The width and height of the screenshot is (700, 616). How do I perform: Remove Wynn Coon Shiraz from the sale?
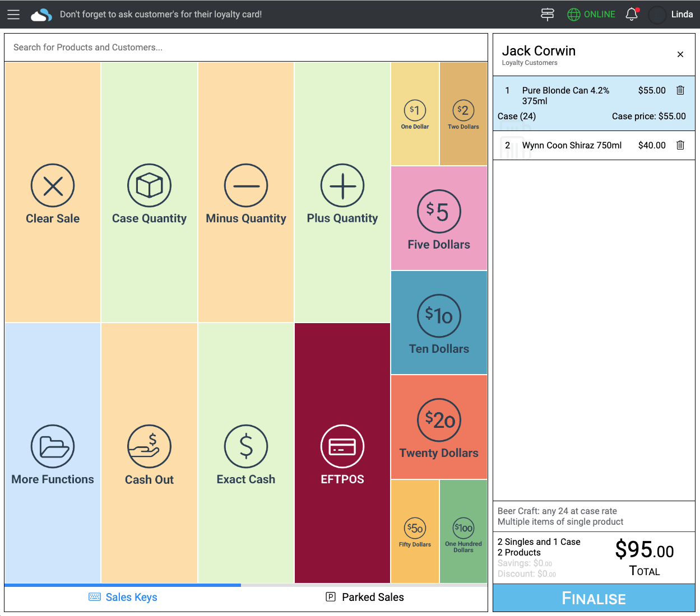click(680, 145)
